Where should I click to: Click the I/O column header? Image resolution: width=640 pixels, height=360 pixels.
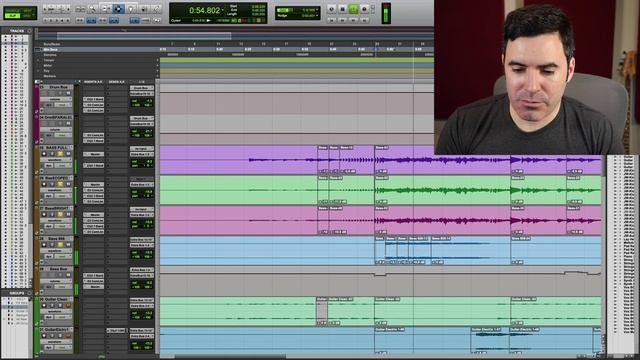point(142,82)
